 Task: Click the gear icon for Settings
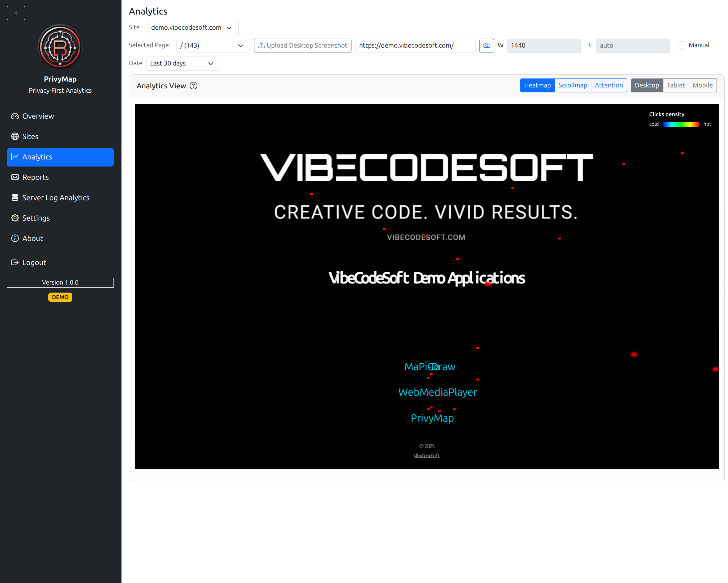[15, 218]
